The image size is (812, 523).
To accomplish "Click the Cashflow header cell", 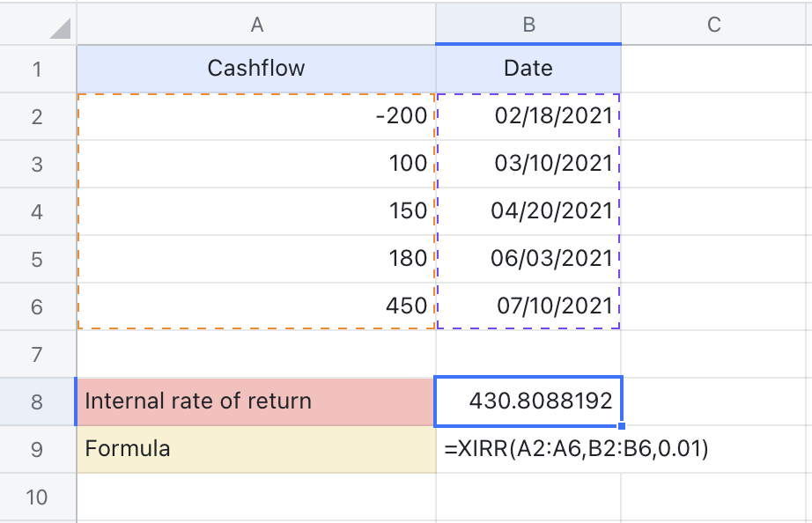I will coord(256,68).
